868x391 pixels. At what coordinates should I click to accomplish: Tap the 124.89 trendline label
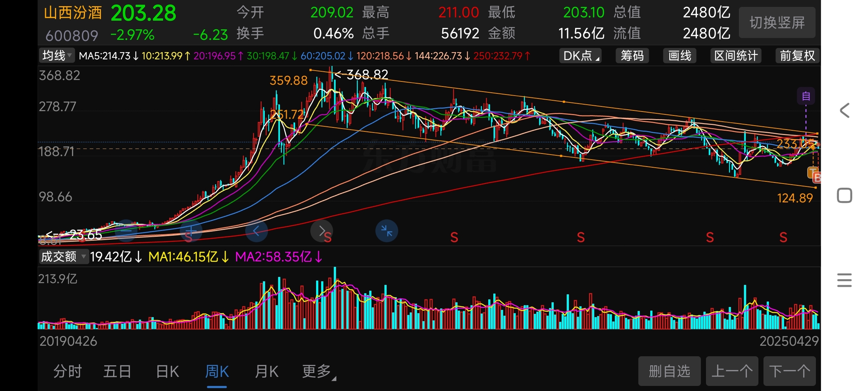795,198
